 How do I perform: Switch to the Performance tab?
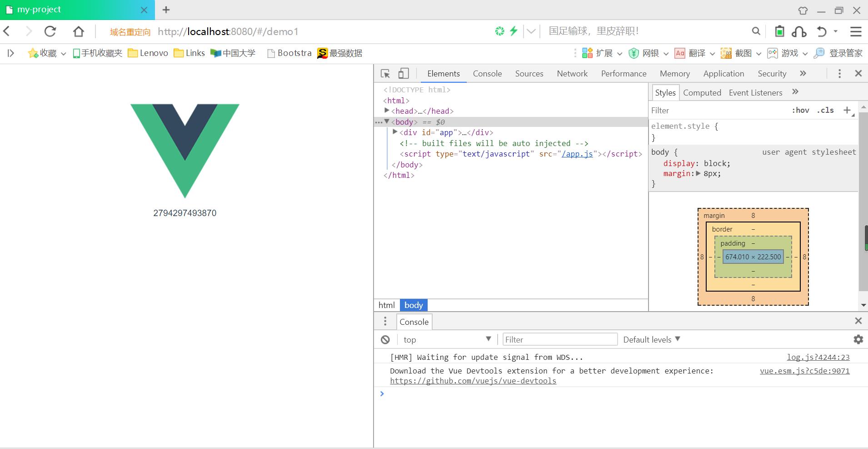coord(624,74)
